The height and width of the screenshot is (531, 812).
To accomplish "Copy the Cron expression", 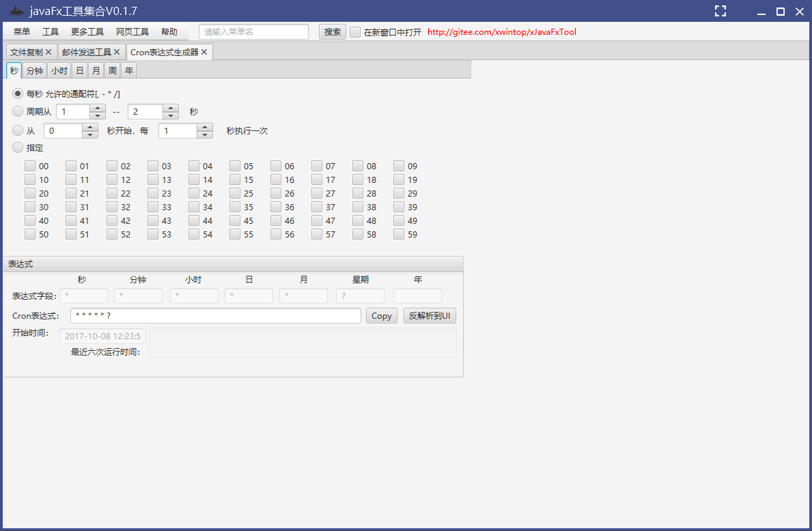I will [382, 316].
